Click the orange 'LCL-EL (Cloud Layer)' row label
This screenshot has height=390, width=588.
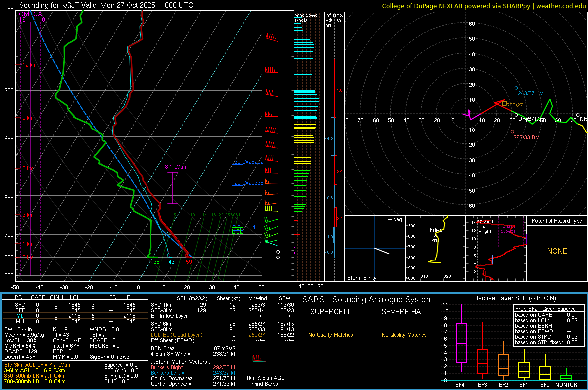click(176, 335)
